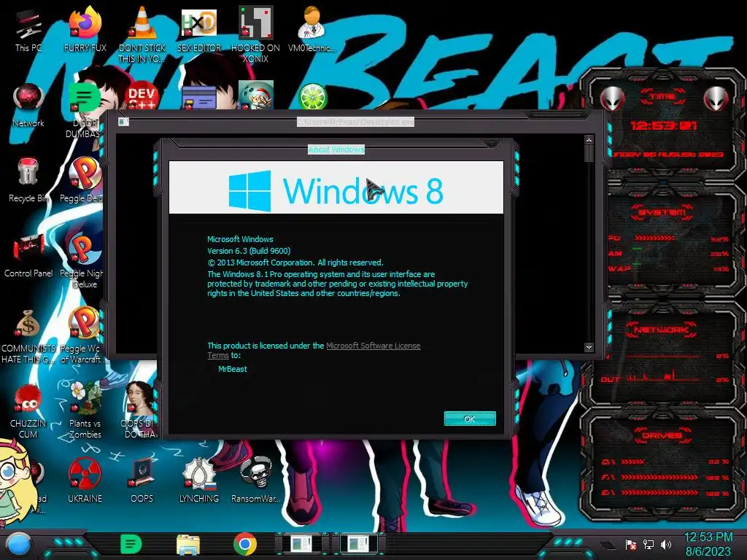The image size is (747, 560).
Task: Open the green chat app pinned on taskbar
Action: [x=131, y=544]
